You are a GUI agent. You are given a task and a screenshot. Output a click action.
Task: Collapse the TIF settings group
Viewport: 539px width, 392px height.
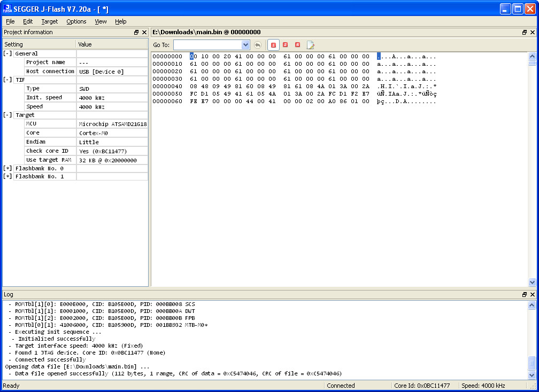tap(7, 80)
